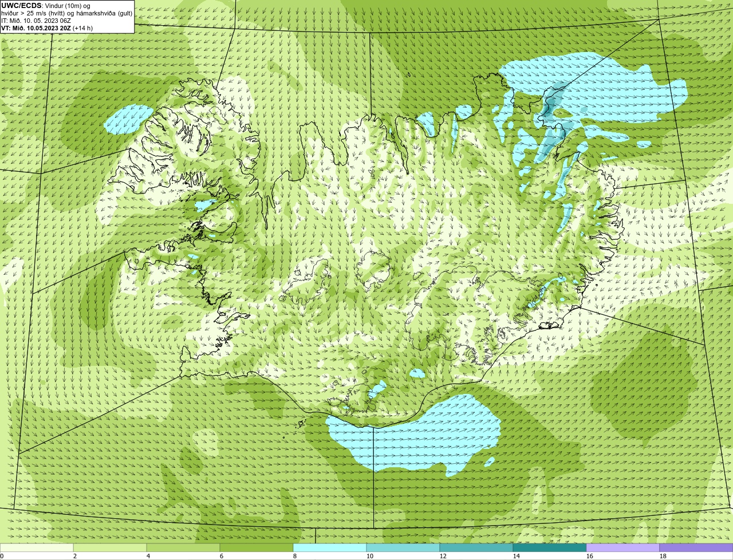Image resolution: width=733 pixels, height=560 pixels.
Task: Click the legend label '4'
Action: (148, 556)
